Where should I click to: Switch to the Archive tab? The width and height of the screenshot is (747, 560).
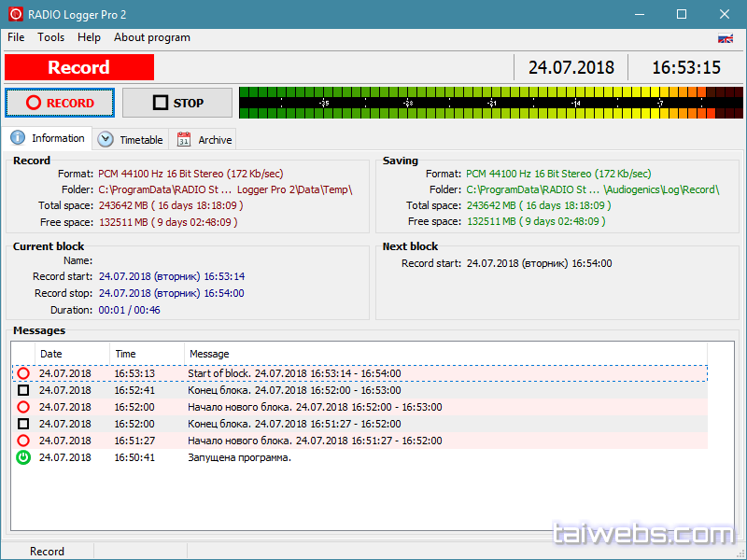point(204,140)
